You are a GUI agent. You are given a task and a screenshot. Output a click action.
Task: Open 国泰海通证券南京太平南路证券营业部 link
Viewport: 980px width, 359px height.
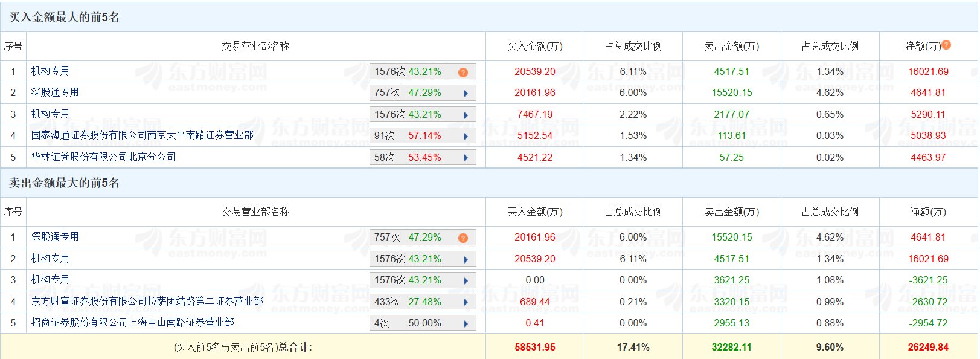click(143, 135)
